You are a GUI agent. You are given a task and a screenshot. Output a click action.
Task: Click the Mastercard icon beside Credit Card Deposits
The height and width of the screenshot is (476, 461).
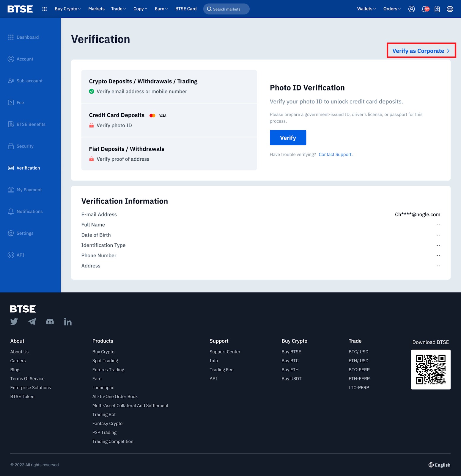click(x=152, y=115)
